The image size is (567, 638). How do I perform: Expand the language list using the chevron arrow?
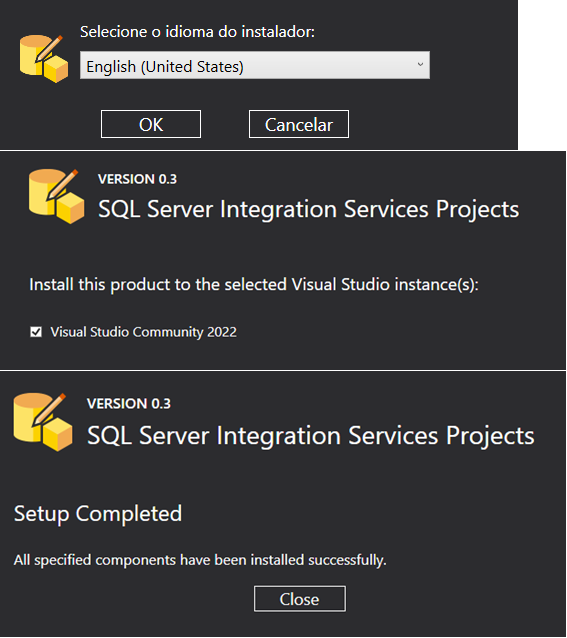pos(420,64)
